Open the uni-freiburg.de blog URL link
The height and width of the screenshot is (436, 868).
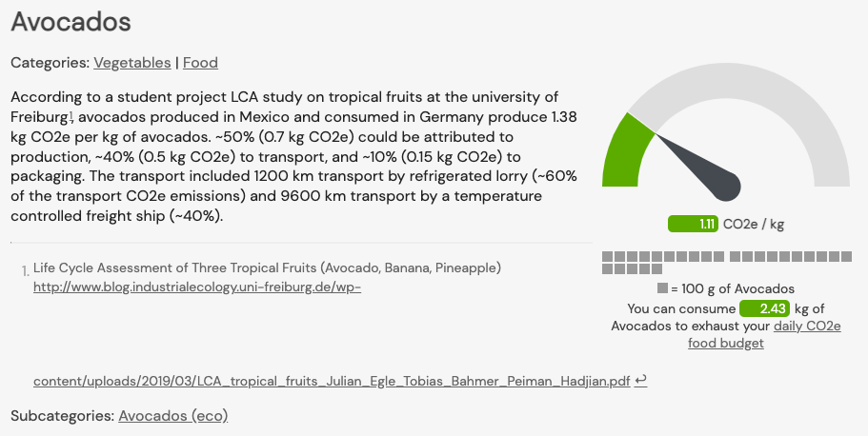[x=197, y=287]
